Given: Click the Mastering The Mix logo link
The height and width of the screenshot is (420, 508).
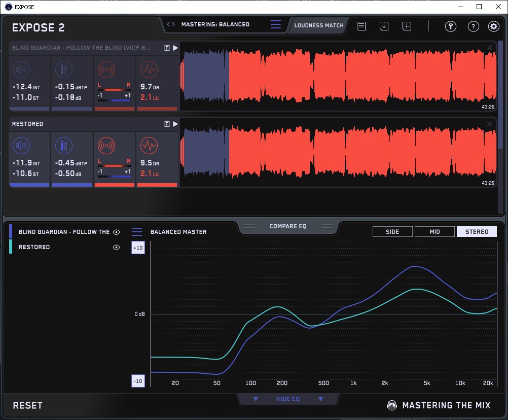Looking at the screenshot, I should coord(439,405).
